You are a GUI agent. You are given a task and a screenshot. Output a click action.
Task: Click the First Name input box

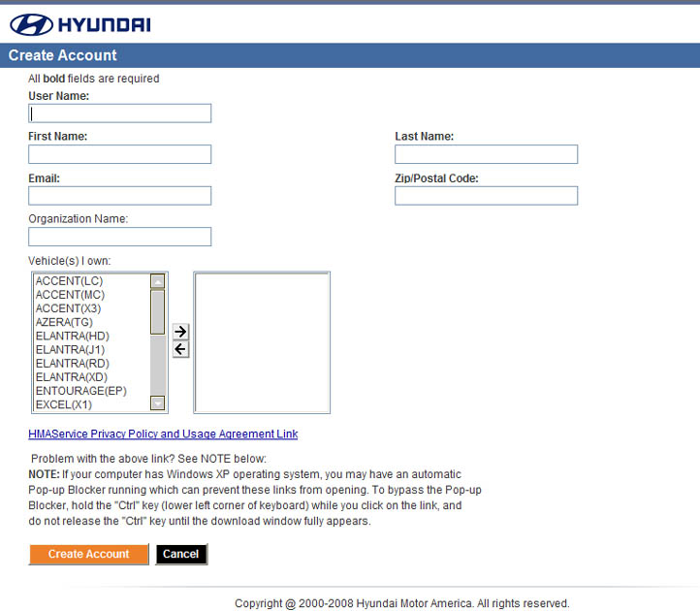click(119, 154)
